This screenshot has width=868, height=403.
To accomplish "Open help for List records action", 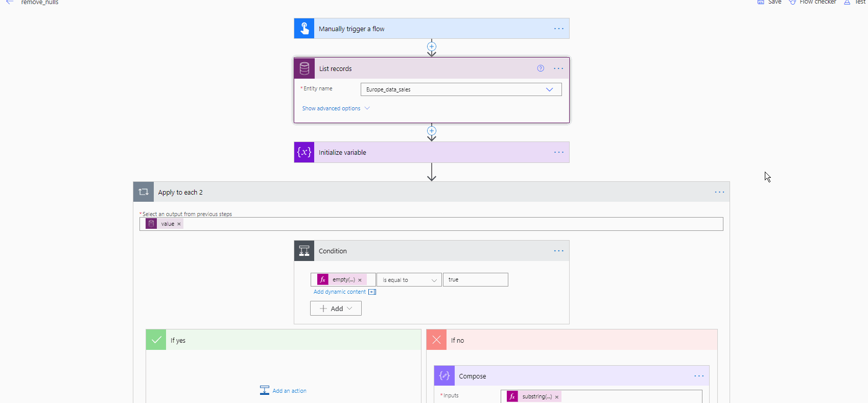I will tap(541, 68).
